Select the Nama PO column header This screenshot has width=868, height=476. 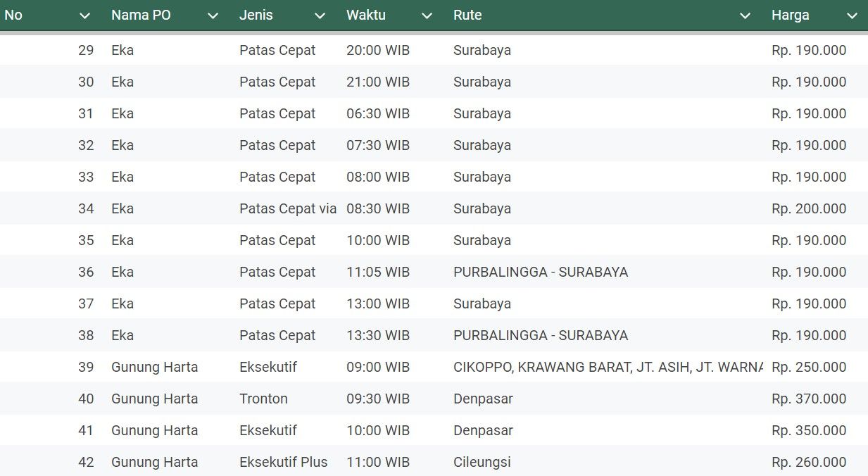point(141,15)
